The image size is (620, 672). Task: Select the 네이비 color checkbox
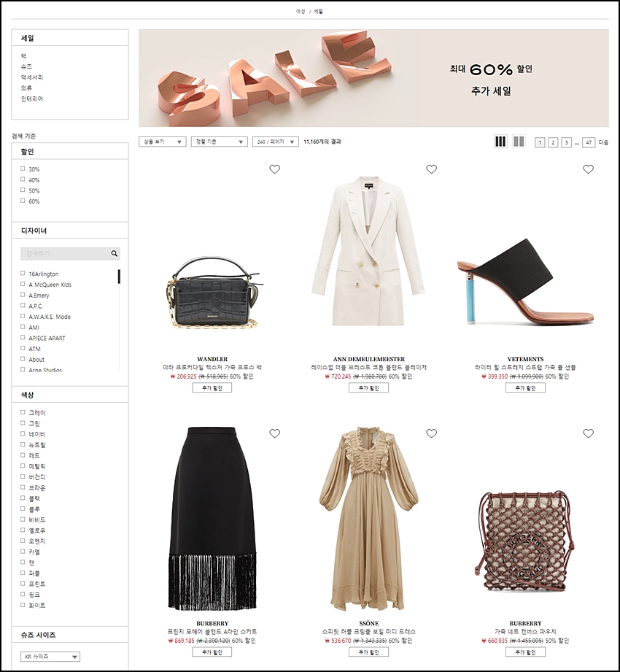pos(23,433)
